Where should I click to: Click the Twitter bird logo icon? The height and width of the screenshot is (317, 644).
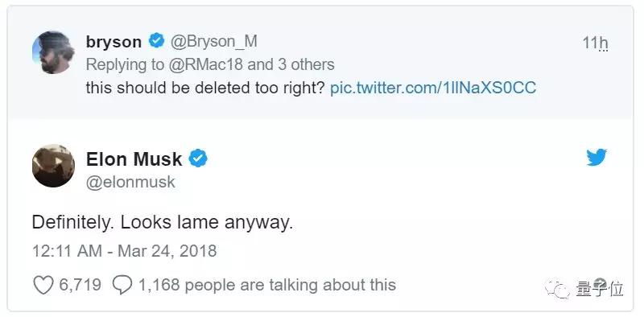(x=597, y=157)
